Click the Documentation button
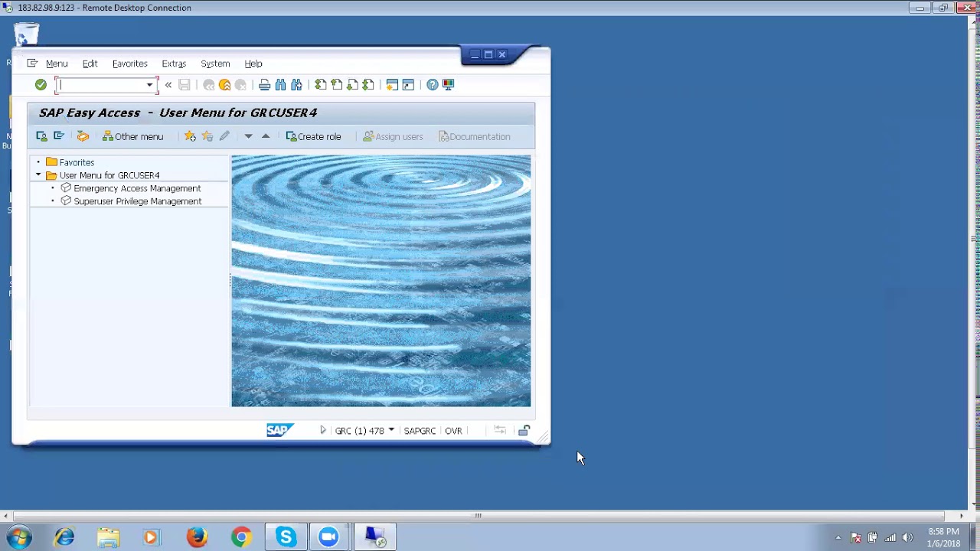 click(x=475, y=136)
